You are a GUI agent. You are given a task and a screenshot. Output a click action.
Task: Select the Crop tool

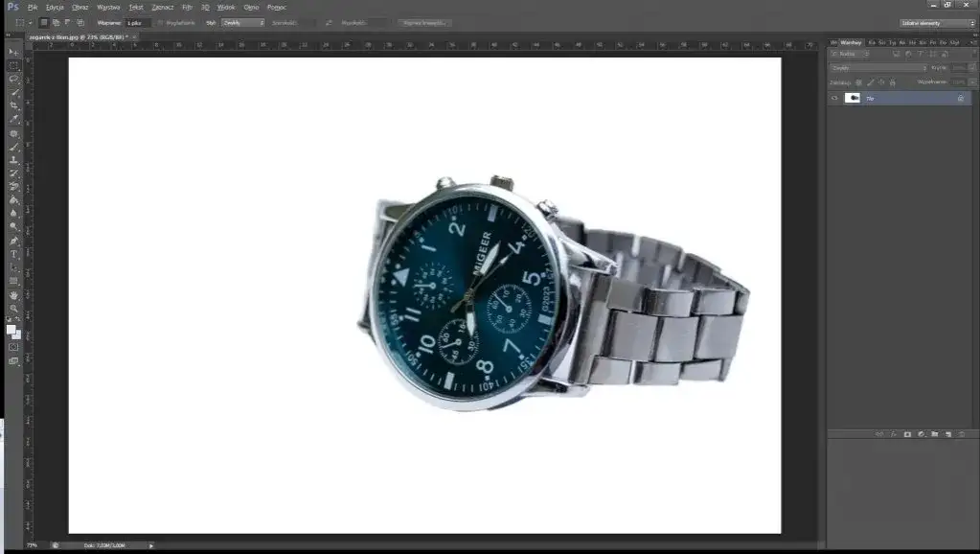pos(13,105)
